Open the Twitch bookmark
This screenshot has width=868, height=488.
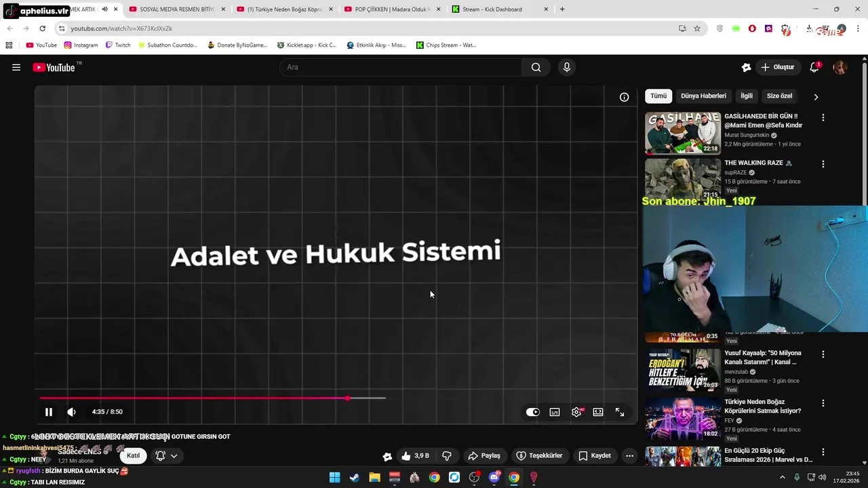point(118,45)
